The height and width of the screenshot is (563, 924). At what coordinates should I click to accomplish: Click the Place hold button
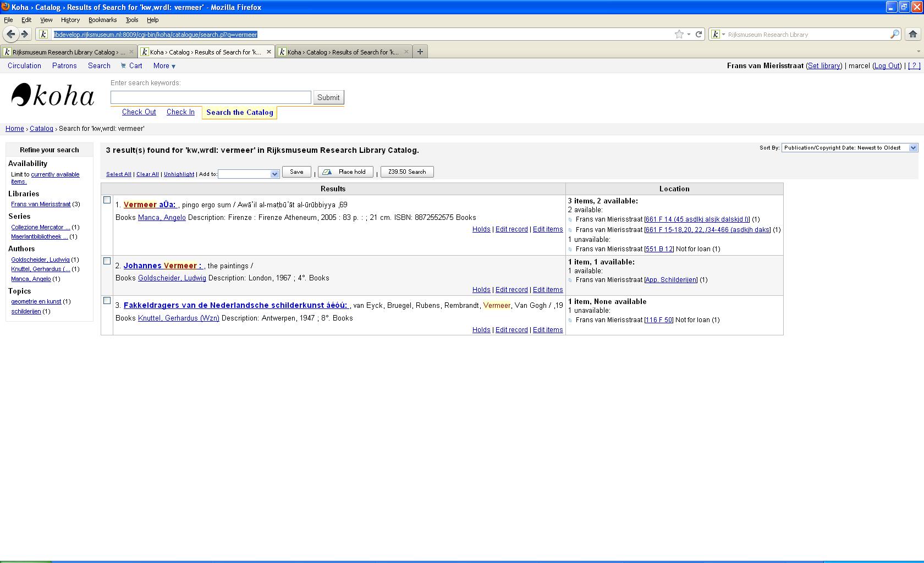(x=345, y=172)
